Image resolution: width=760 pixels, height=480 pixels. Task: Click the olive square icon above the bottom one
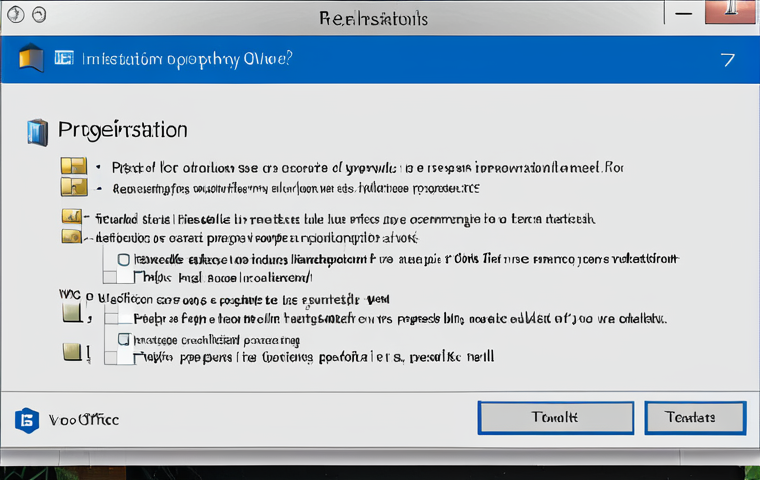(x=72, y=313)
